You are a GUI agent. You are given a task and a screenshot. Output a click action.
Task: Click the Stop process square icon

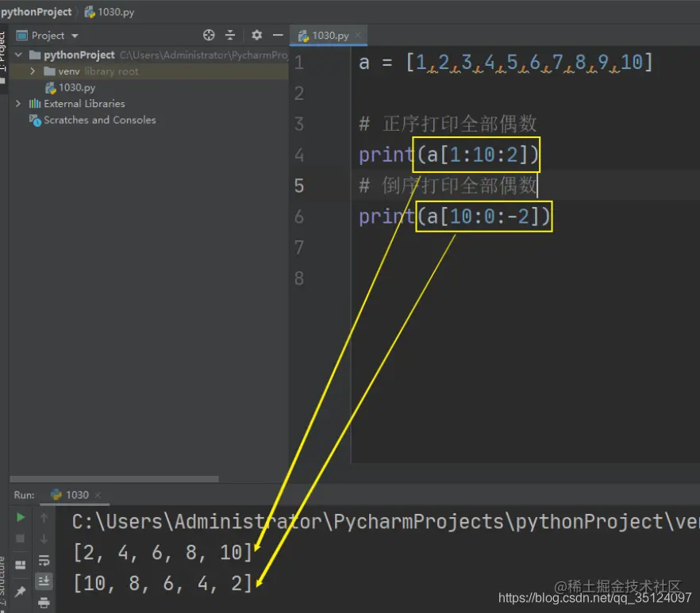20,538
